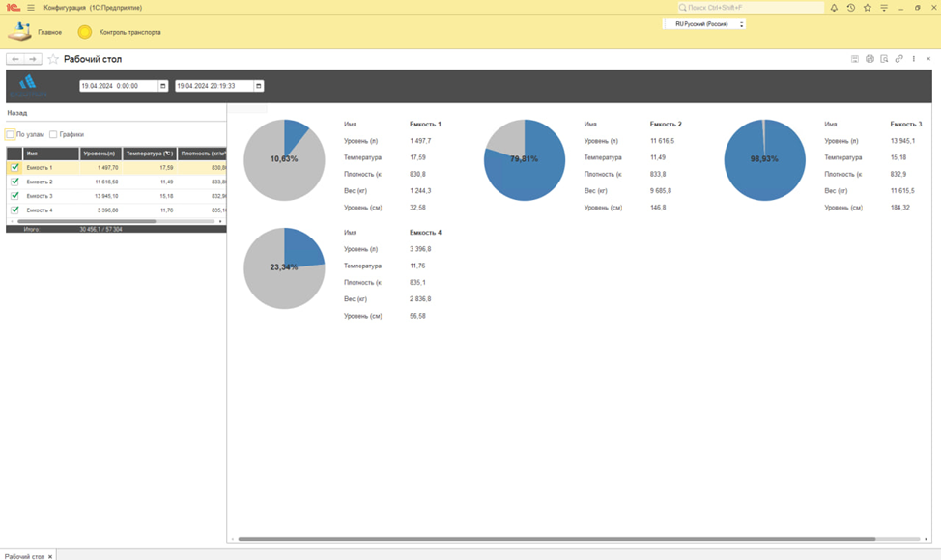Viewport: 941px width, 560px height.
Task: Open the hamburger service menu
Action: (x=31, y=8)
